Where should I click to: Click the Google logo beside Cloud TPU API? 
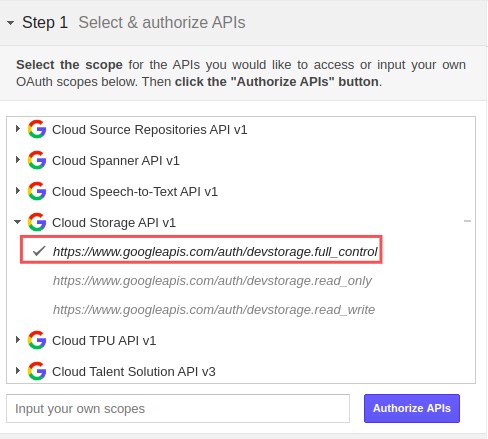[37, 340]
